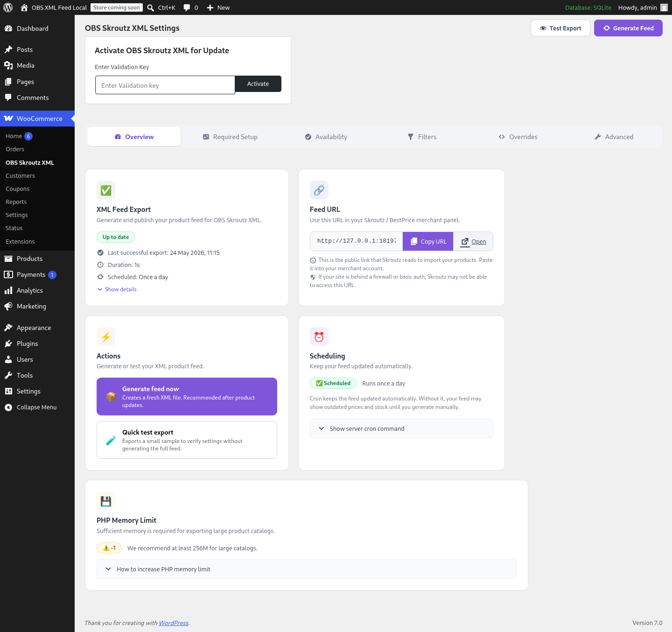672x632 pixels.
Task: Click the Dashboard gauge icon in sidebar
Action: click(8, 28)
